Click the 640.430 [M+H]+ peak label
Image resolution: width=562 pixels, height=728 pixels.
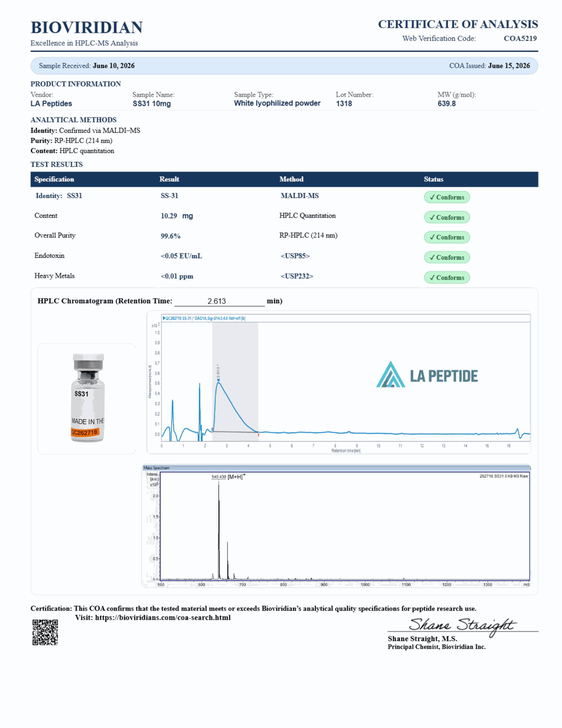(x=228, y=477)
